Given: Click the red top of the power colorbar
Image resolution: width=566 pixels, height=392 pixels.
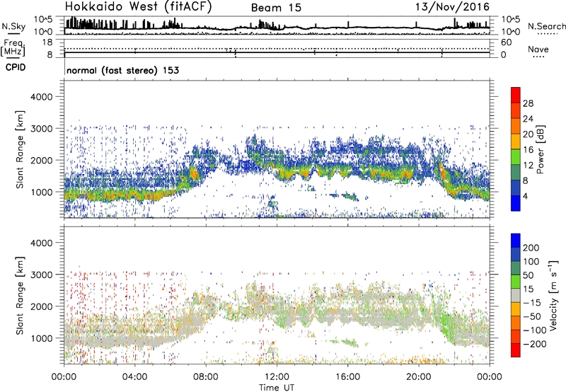Looking at the screenshot, I should (x=515, y=95).
